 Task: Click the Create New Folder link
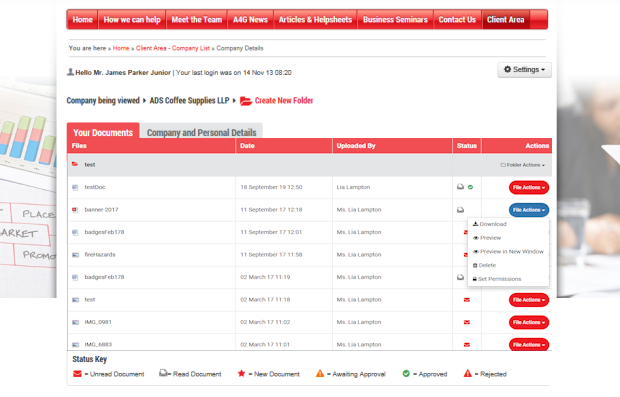[x=284, y=101]
